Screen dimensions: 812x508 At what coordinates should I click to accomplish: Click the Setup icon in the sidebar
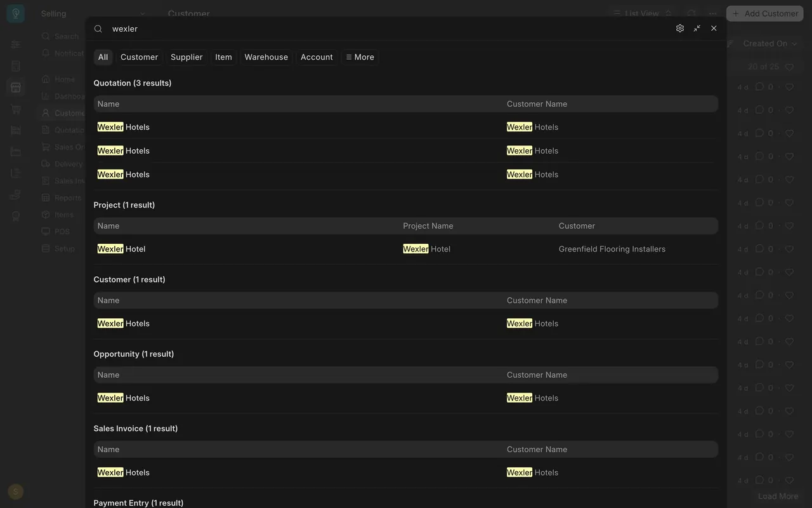[x=46, y=249]
